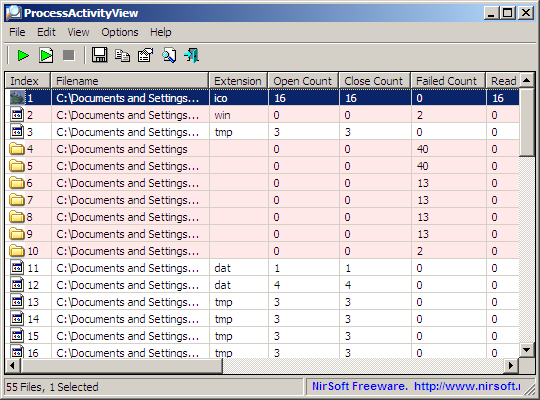Click the failed count '13' in row 6

point(423,183)
